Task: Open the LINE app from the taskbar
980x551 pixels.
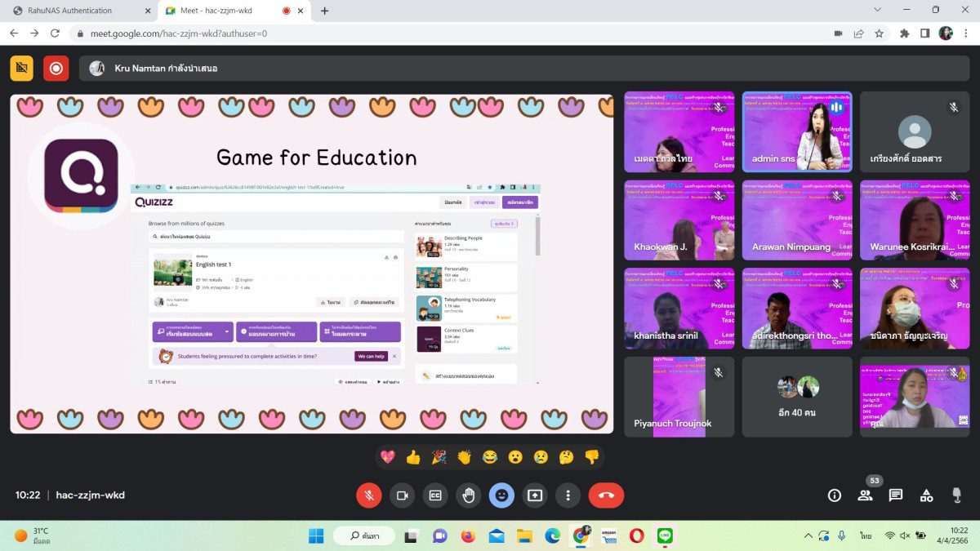Action: 666,535
